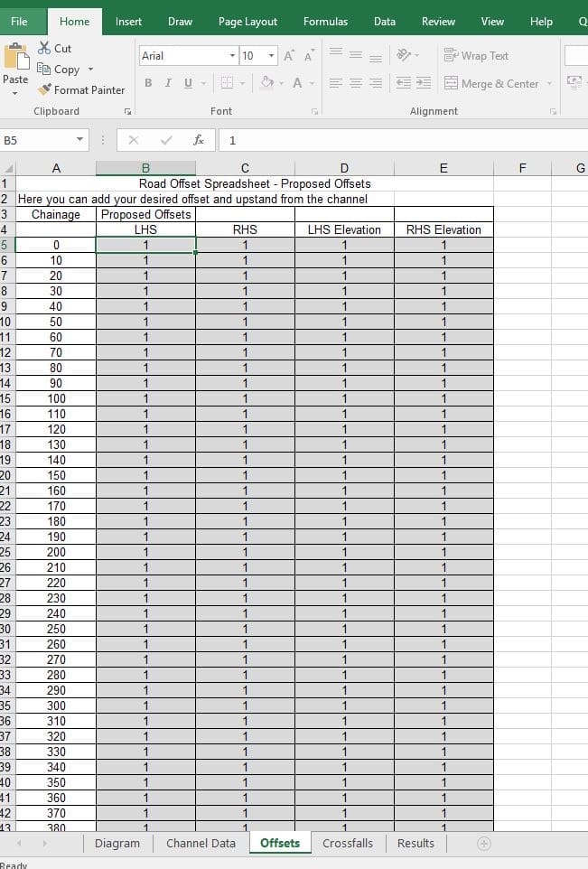Toggle Underline formatting
The height and width of the screenshot is (869, 588).
pyautogui.click(x=188, y=83)
